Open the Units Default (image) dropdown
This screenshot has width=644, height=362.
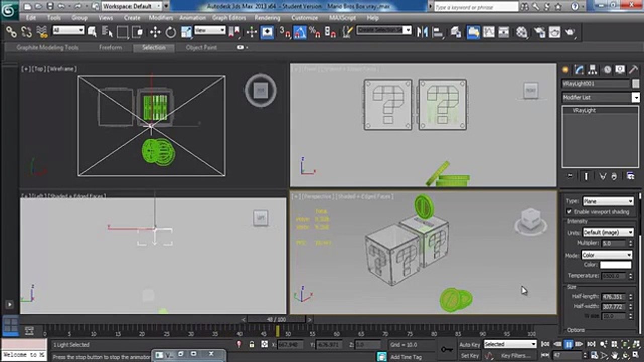coord(608,232)
